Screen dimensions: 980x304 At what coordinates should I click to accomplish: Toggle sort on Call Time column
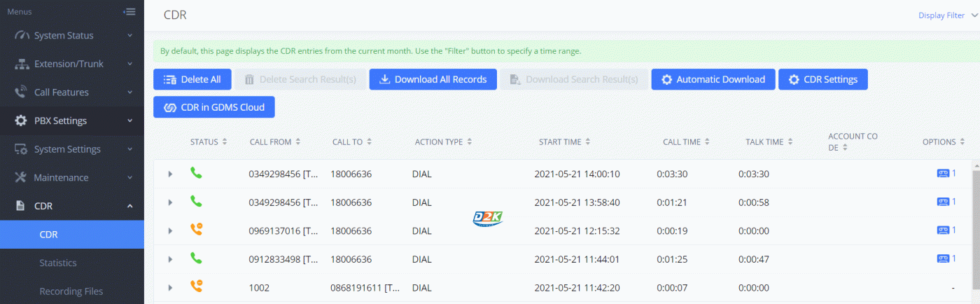[x=707, y=142]
